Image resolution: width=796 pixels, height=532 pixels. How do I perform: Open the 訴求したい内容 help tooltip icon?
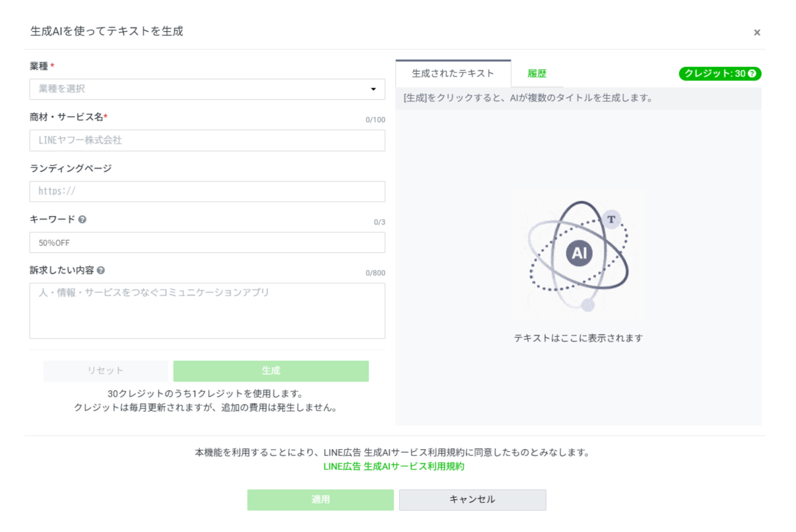click(101, 270)
